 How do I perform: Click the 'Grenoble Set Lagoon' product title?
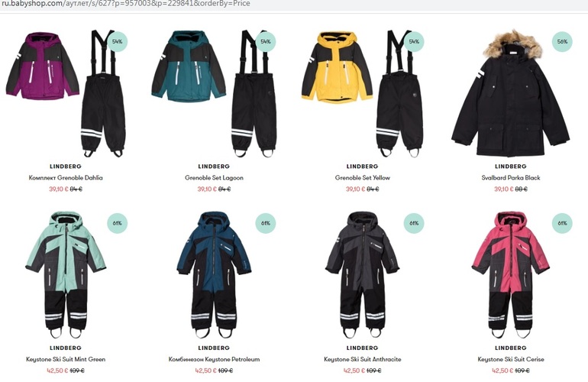point(214,178)
